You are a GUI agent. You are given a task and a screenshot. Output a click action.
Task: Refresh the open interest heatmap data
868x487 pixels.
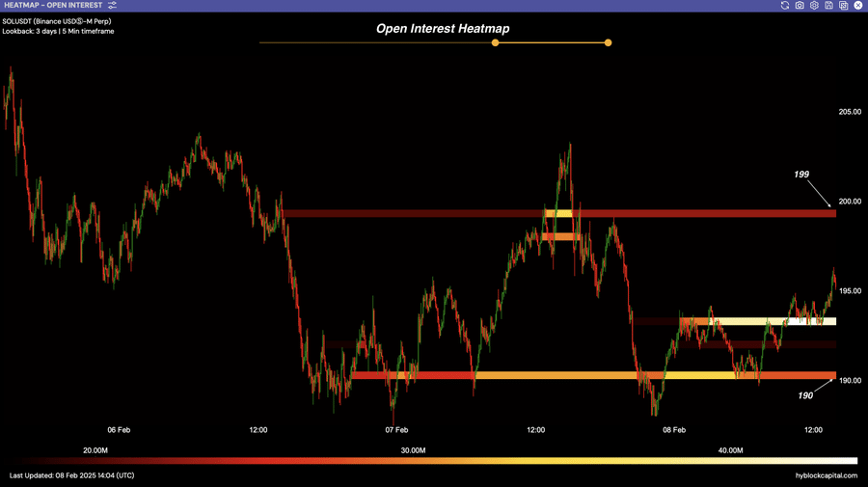point(785,6)
